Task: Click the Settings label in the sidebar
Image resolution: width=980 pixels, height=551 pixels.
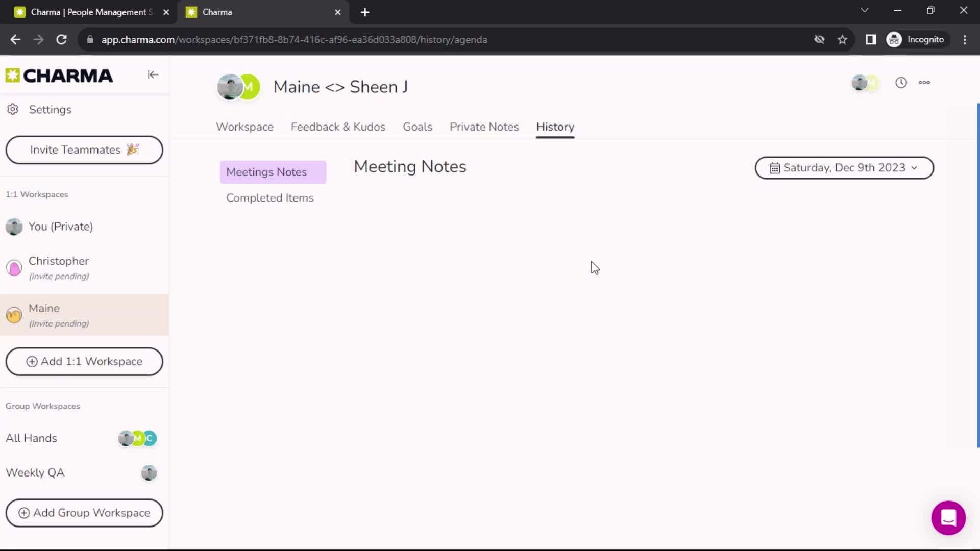Action: pyautogui.click(x=50, y=110)
